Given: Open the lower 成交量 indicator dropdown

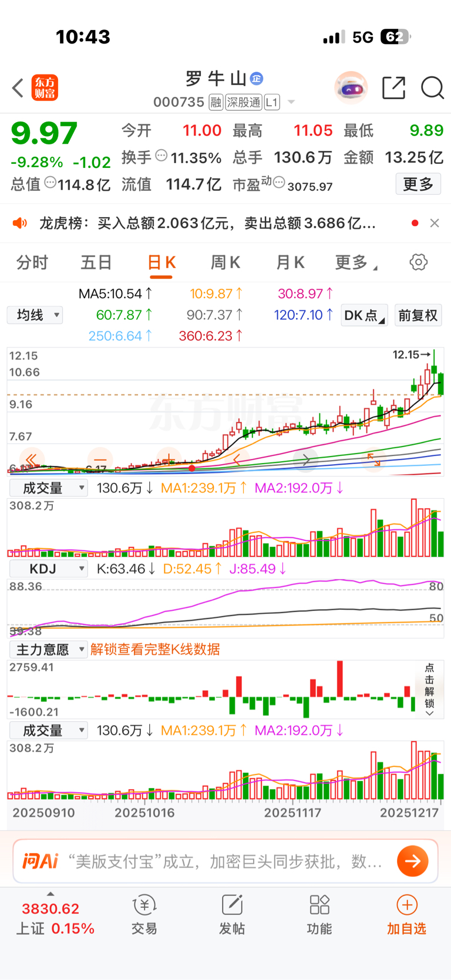Looking at the screenshot, I should (49, 730).
